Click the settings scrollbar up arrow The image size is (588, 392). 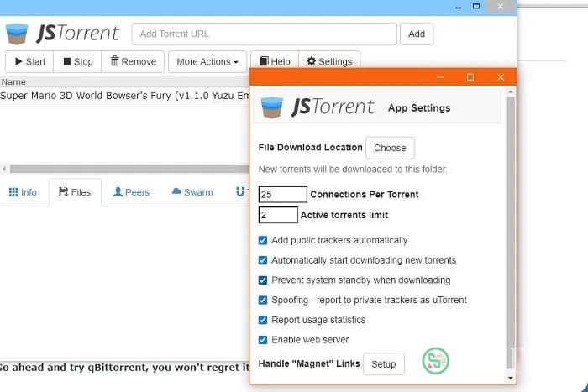point(510,91)
